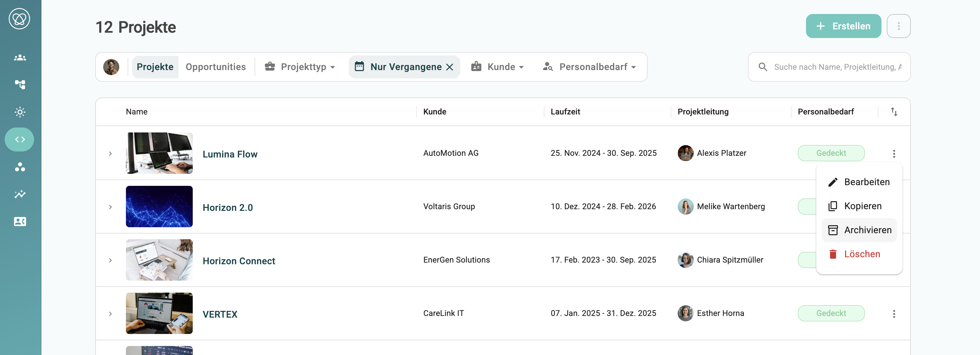Viewport: 980px width, 355px height.
Task: Click the Personalbedarf column header
Action: coord(826,112)
